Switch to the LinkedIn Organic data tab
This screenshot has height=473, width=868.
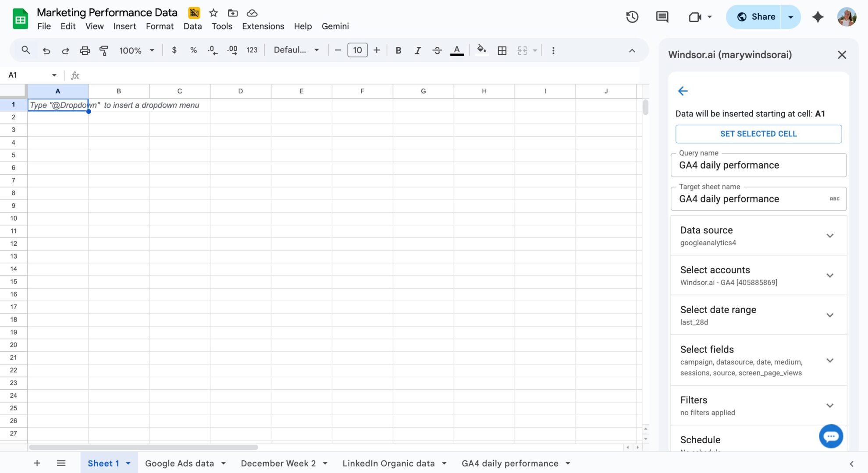pos(388,463)
